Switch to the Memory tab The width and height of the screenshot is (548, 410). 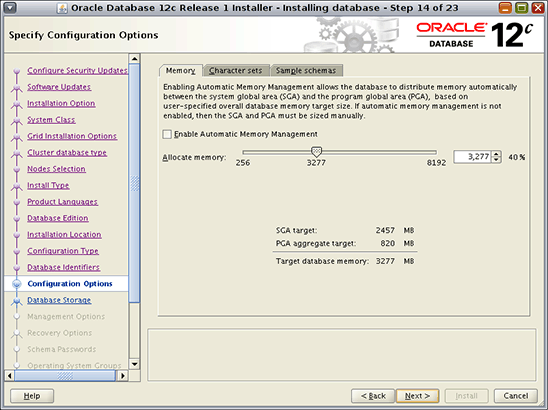[x=180, y=71]
